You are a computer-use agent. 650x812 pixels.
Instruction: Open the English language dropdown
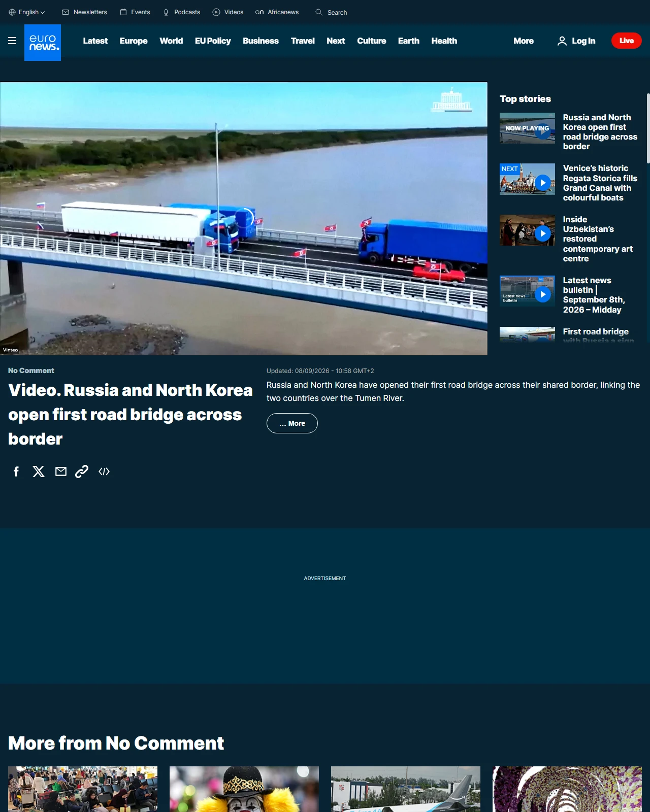[27, 12]
